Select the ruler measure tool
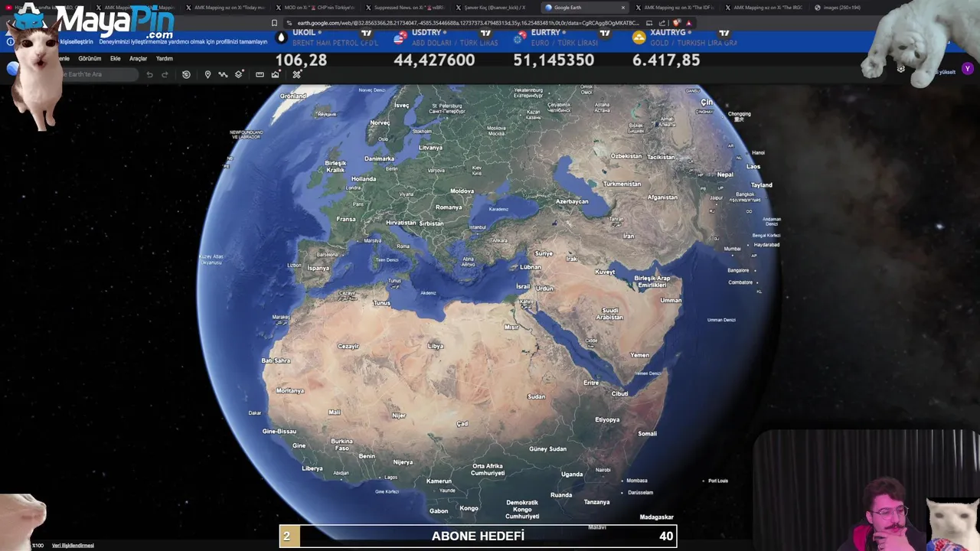The width and height of the screenshot is (980, 551). pyautogui.click(x=260, y=74)
